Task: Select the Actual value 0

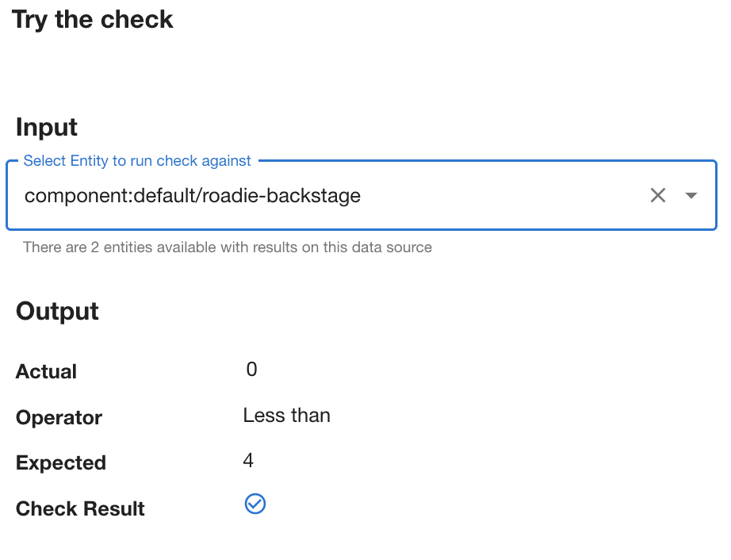Action: coord(252,370)
